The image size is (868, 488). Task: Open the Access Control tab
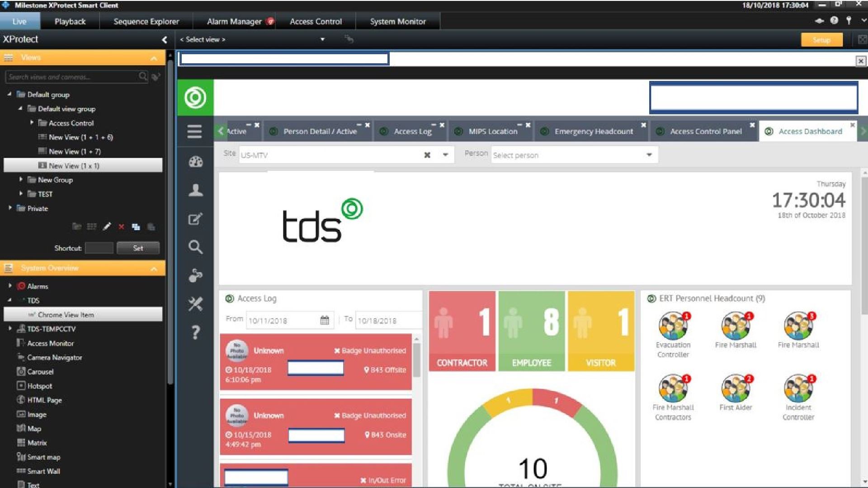(x=316, y=21)
